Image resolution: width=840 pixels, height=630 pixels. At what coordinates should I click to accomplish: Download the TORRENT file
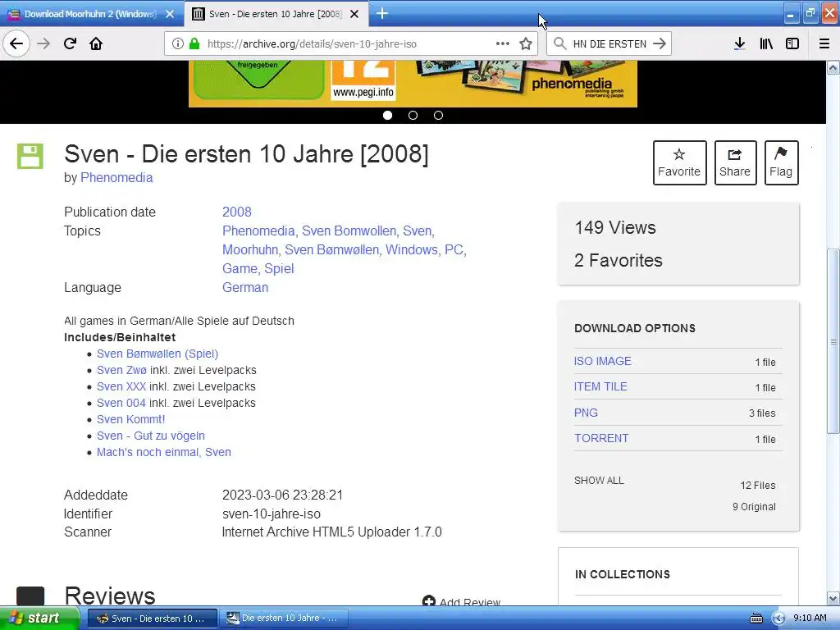pyautogui.click(x=601, y=438)
